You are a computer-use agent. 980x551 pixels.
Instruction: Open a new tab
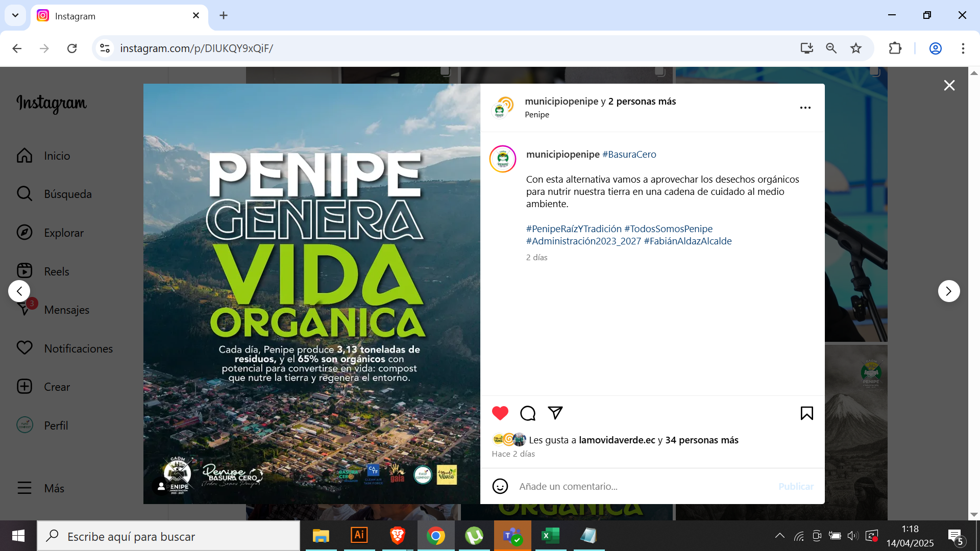224,15
